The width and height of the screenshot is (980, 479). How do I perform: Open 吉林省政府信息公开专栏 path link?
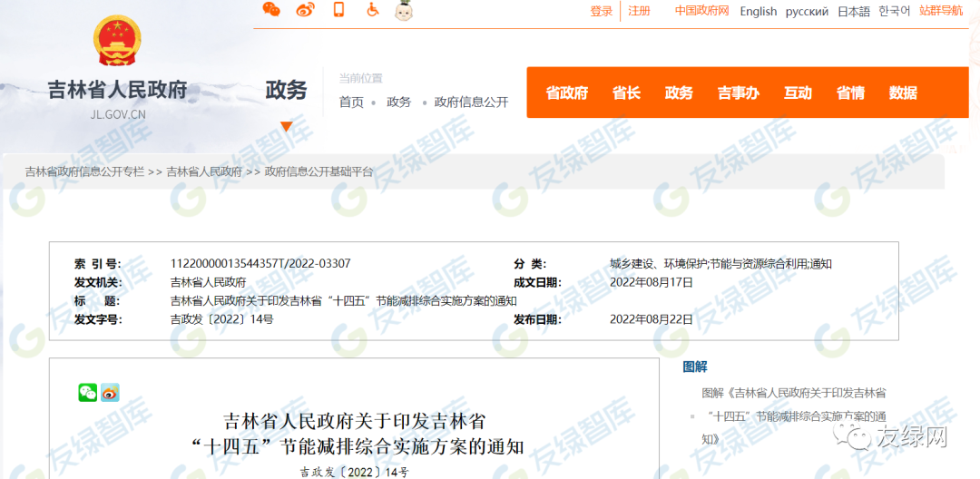point(84,171)
